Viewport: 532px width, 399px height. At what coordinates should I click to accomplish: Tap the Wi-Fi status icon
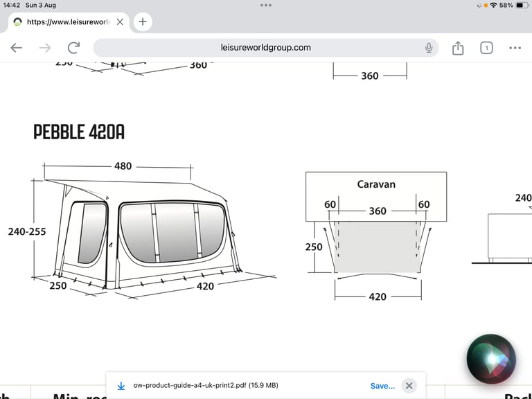(x=493, y=5)
